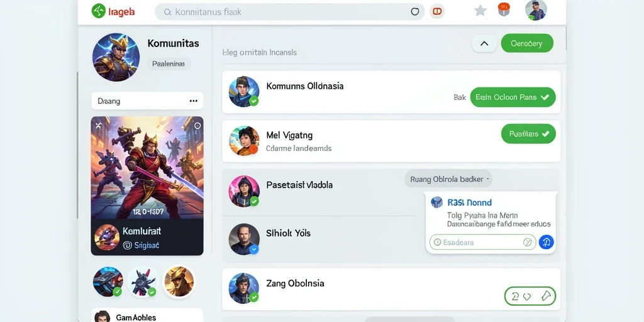
Task: Open the Kemluriart avatar in card footer
Action: pos(107,237)
